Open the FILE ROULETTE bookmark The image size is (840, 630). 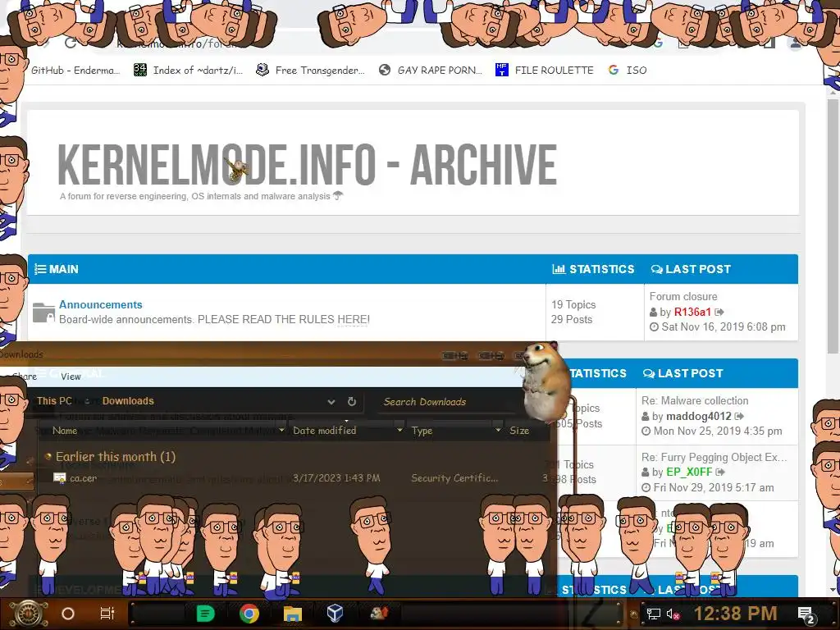pos(545,71)
